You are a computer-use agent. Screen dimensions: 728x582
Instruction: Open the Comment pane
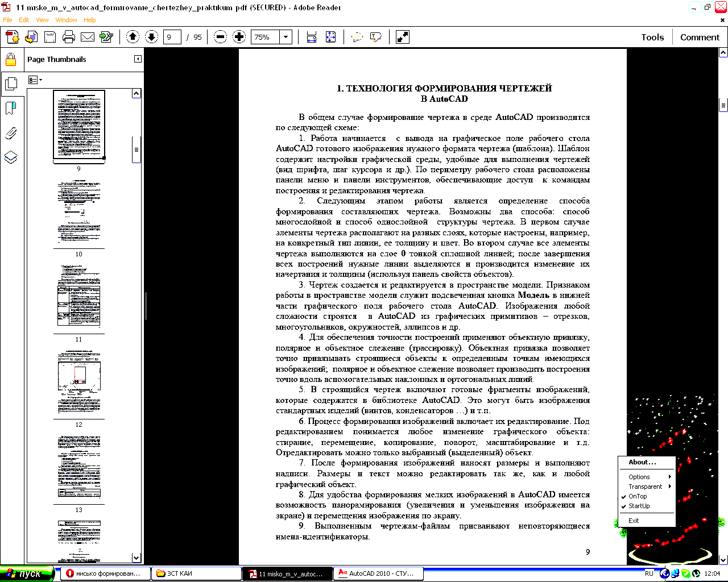tap(700, 37)
